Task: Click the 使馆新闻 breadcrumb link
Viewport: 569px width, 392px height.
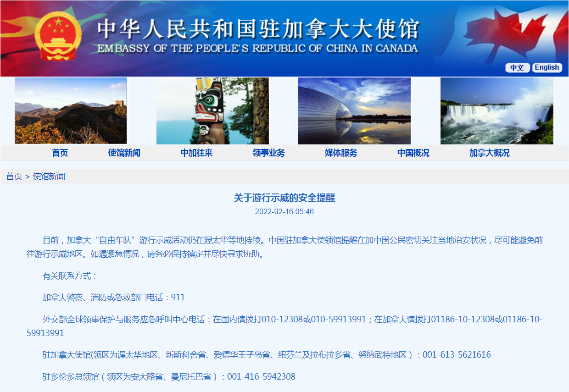Action: pos(49,177)
